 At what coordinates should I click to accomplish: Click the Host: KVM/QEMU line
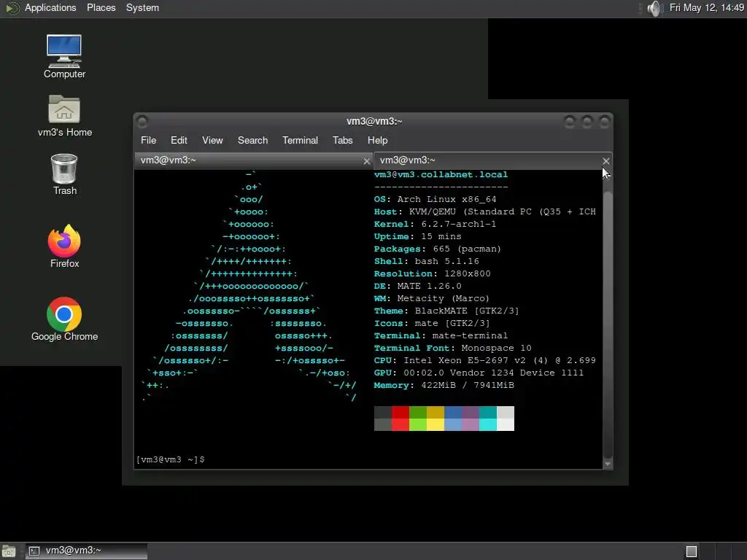coord(485,212)
